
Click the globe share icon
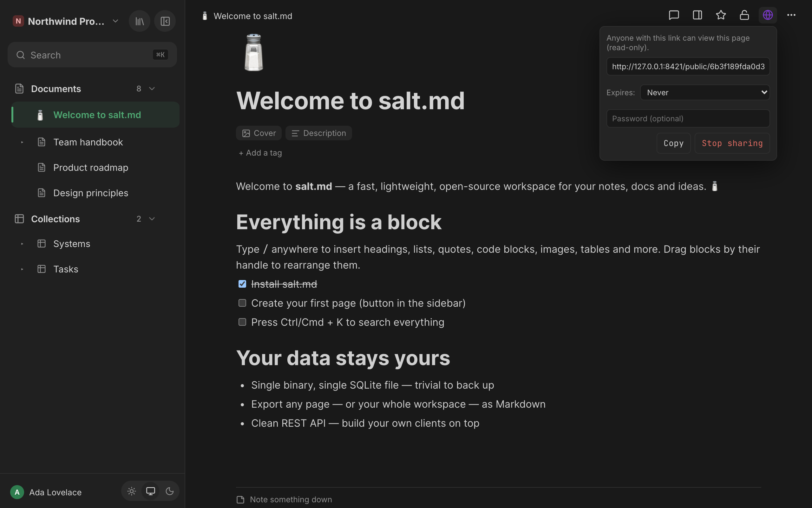[x=768, y=15]
